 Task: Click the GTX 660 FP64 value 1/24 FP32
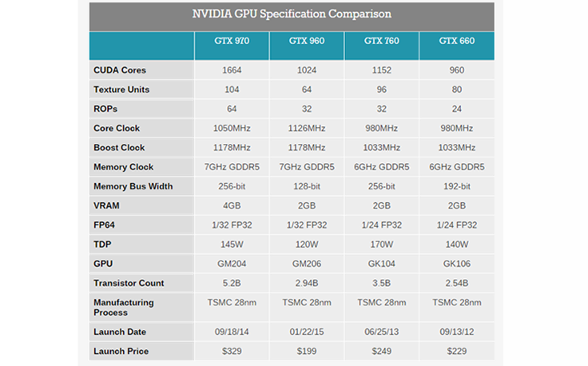tap(457, 225)
